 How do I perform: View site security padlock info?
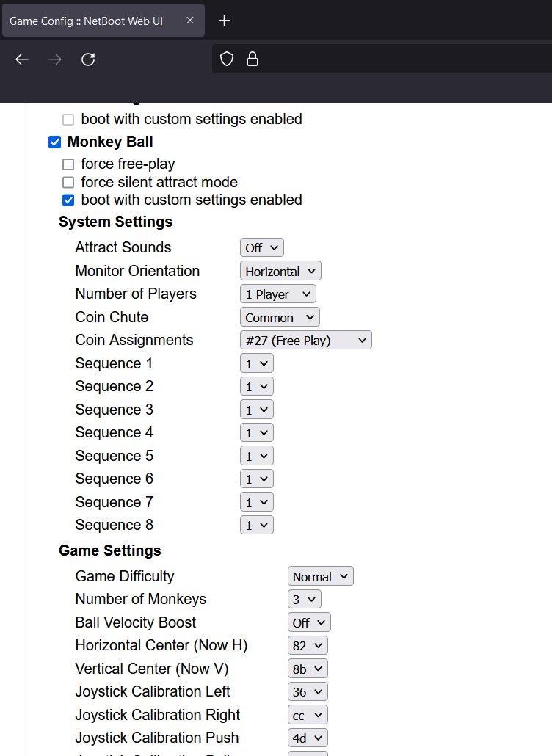click(252, 59)
